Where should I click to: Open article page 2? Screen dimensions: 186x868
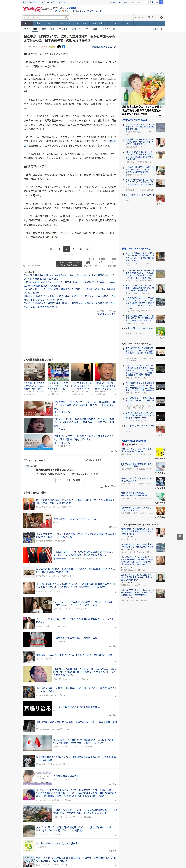tap(59, 249)
